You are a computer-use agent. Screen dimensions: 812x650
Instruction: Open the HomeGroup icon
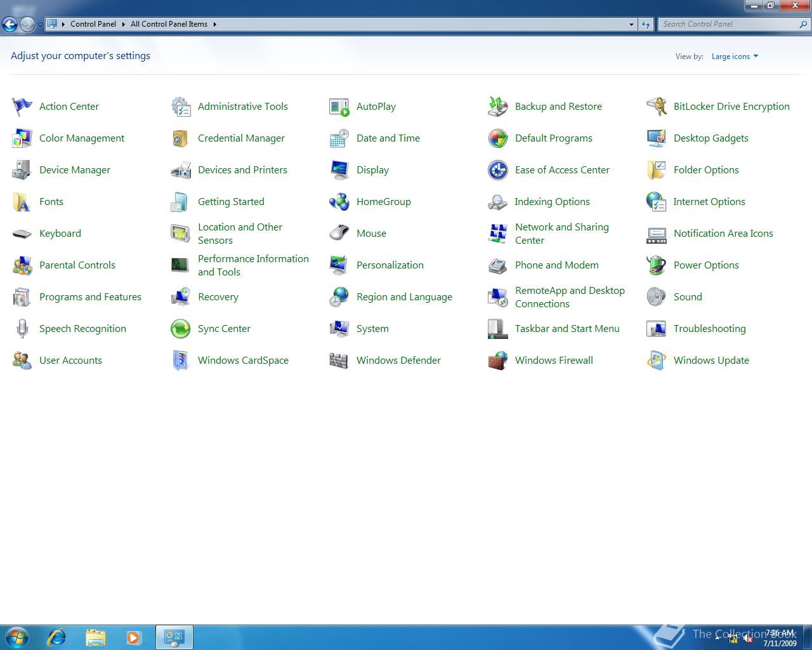pyautogui.click(x=339, y=202)
